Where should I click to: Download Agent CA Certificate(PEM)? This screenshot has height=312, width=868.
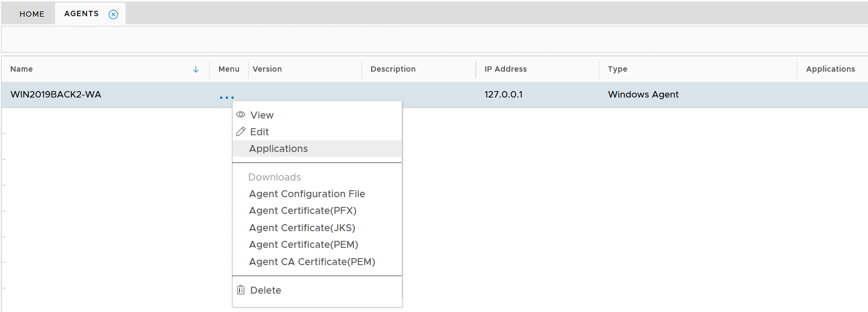point(312,262)
